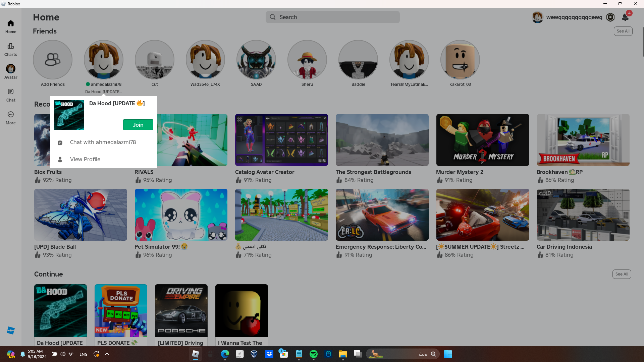The height and width of the screenshot is (362, 644).
Task: Open Charts from the sidebar
Action: pyautogui.click(x=11, y=49)
